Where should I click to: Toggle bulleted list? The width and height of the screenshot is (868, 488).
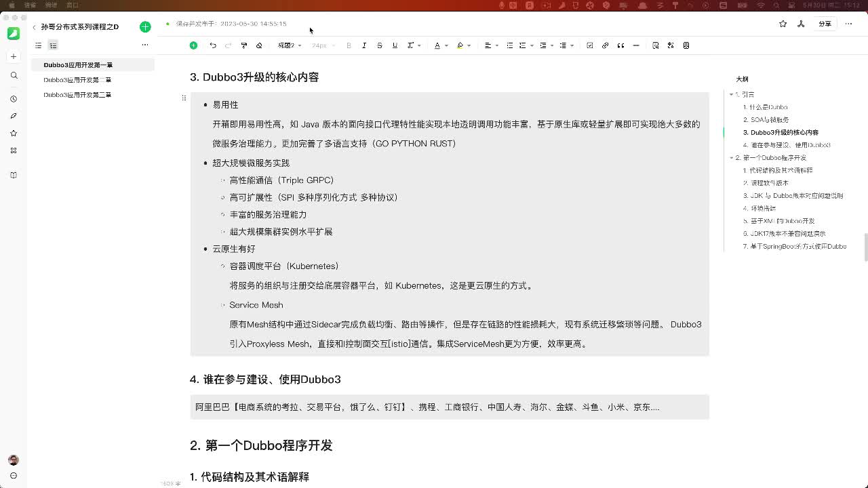(510, 45)
